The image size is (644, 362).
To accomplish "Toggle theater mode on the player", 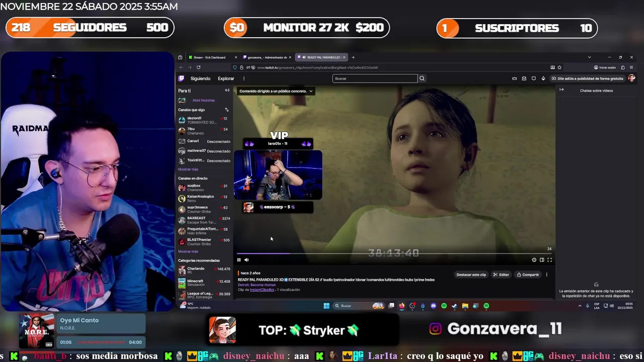I will tap(542, 260).
